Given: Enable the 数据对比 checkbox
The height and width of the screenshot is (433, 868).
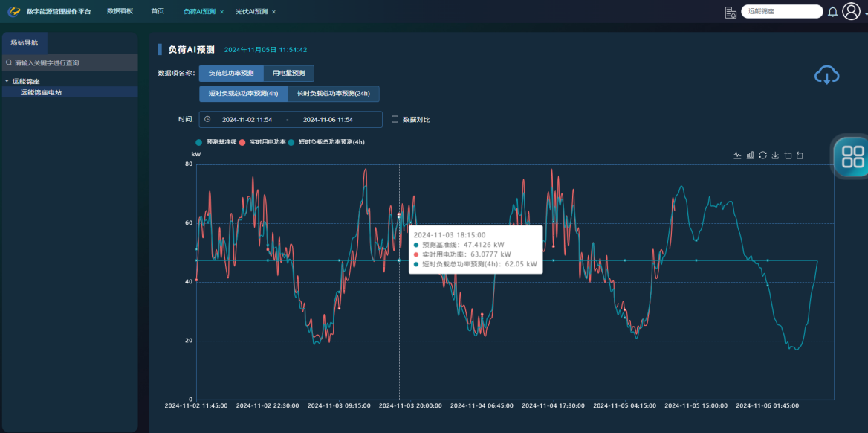Looking at the screenshot, I should pos(395,119).
